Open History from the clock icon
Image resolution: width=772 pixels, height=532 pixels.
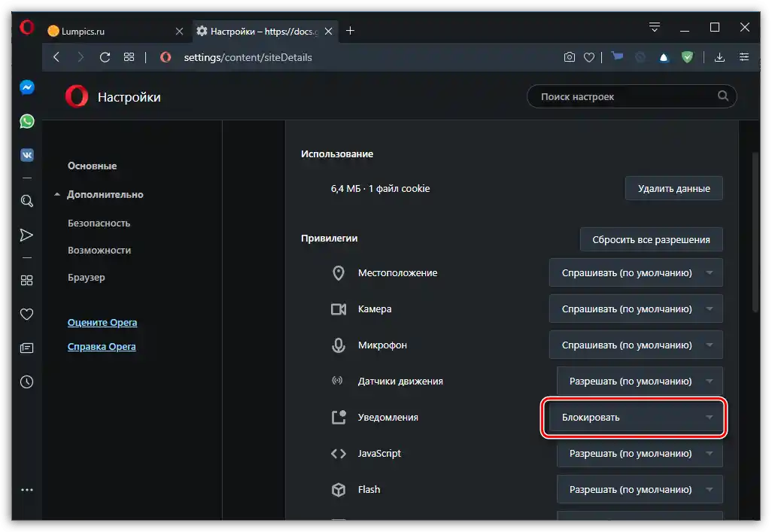[x=27, y=382]
